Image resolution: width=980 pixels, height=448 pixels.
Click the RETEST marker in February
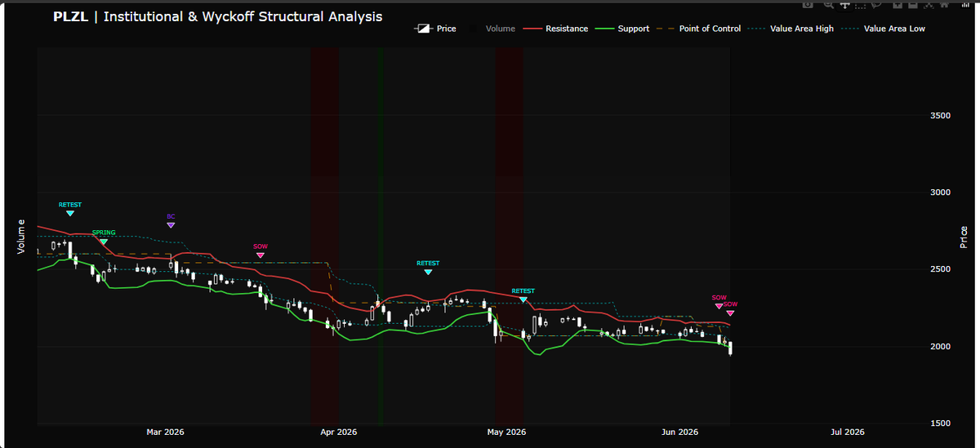click(70, 213)
